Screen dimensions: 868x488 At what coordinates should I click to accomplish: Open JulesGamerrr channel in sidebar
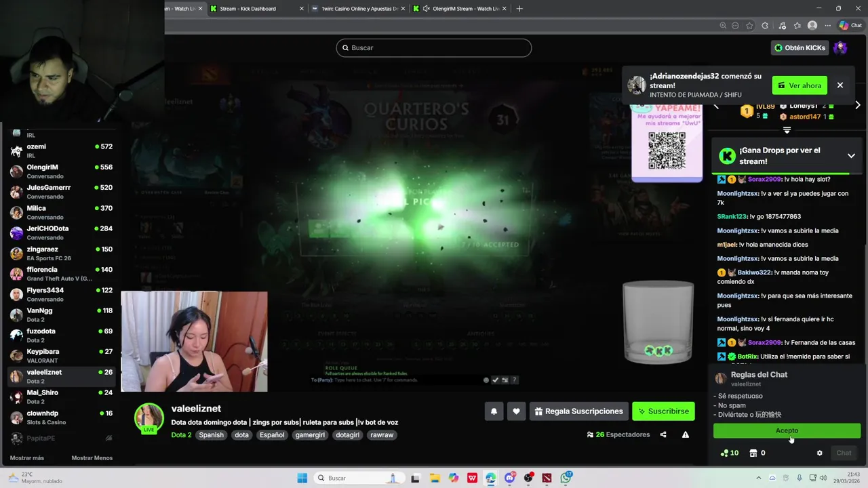coord(61,192)
